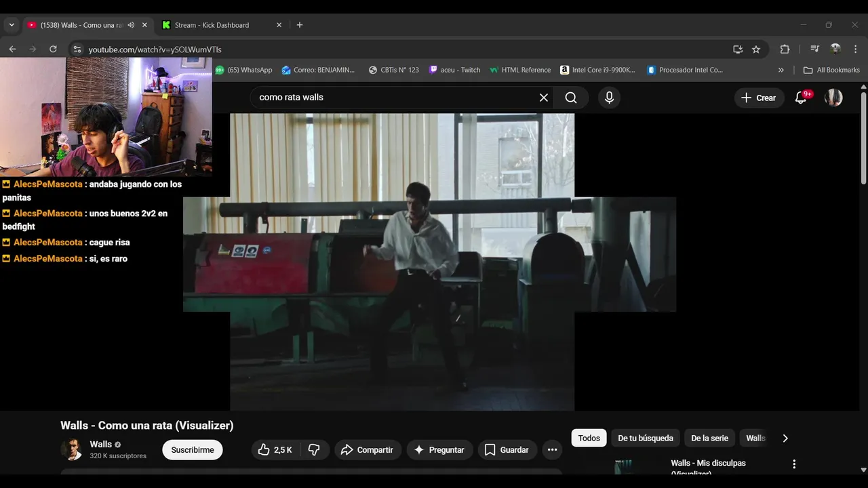This screenshot has height=488, width=868.
Task: Open the All Bookmarks folder
Action: (831, 70)
